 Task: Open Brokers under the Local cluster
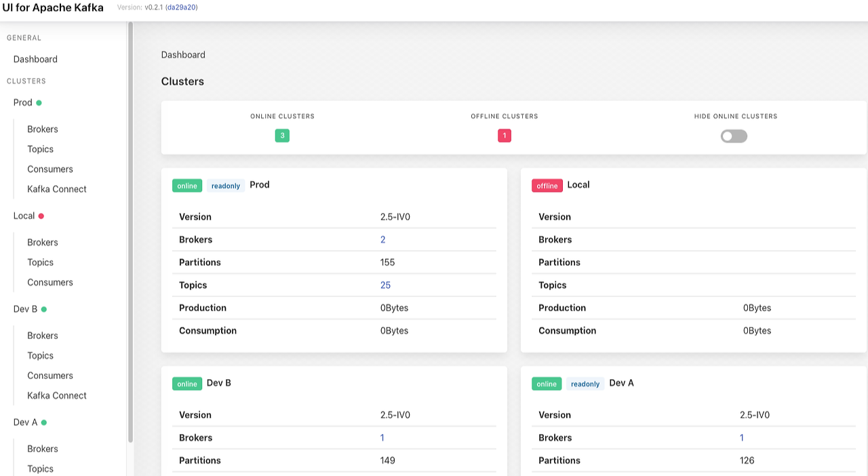[x=43, y=242]
